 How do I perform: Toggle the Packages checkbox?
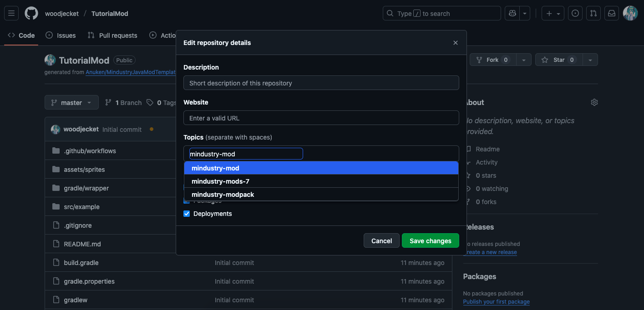pos(187,200)
